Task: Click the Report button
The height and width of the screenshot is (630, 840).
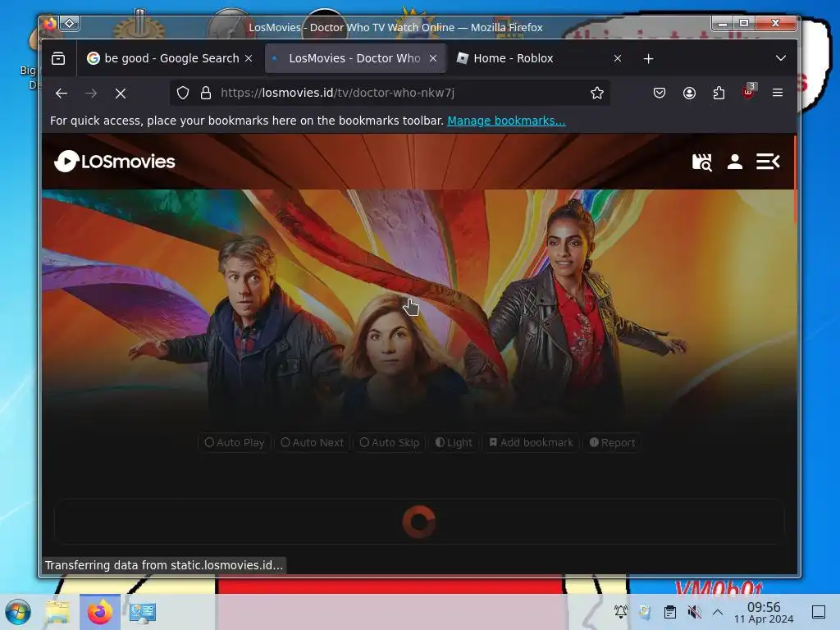Action: 612,442
